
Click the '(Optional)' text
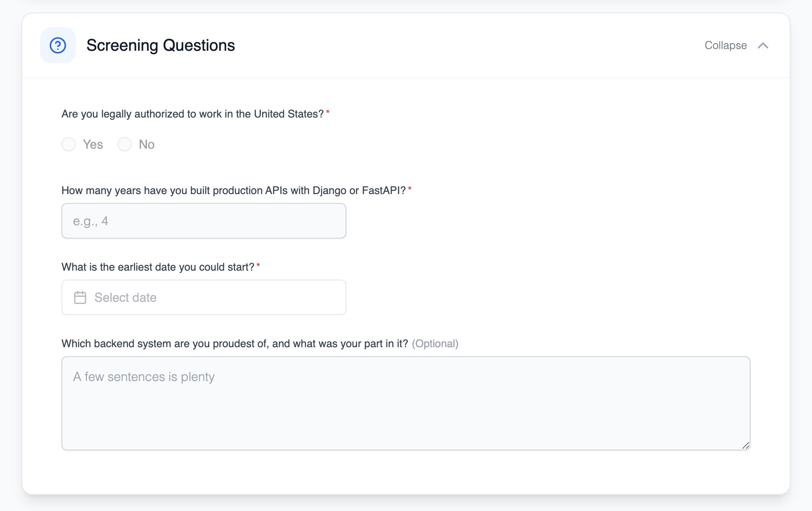[x=435, y=344]
